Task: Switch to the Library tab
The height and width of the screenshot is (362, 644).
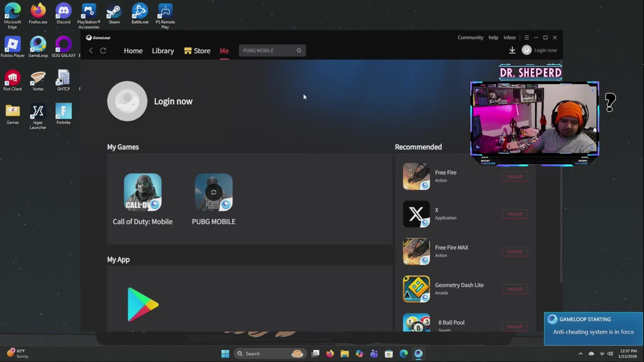Action: click(163, 51)
